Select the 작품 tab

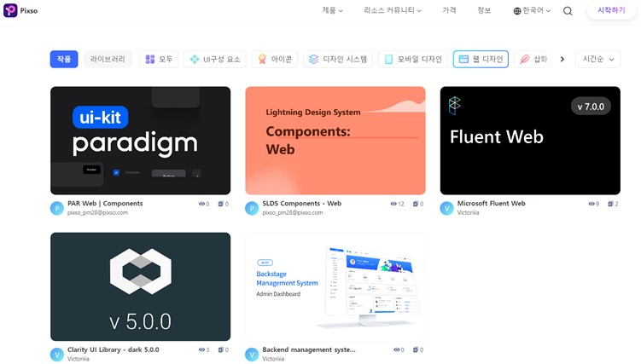[64, 59]
